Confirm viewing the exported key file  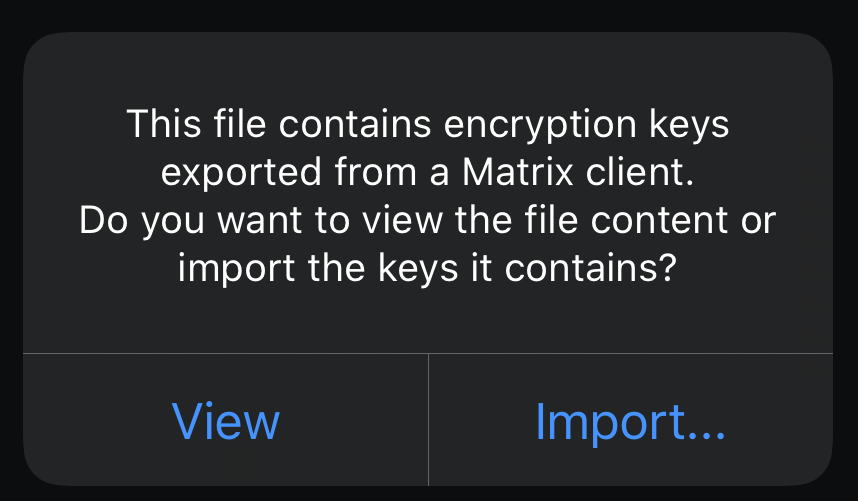(x=225, y=420)
